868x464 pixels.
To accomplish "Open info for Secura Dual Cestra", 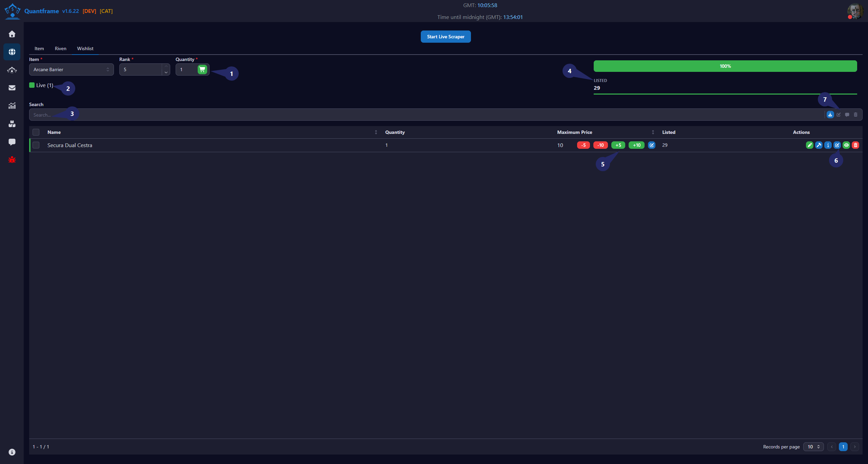I will click(828, 145).
